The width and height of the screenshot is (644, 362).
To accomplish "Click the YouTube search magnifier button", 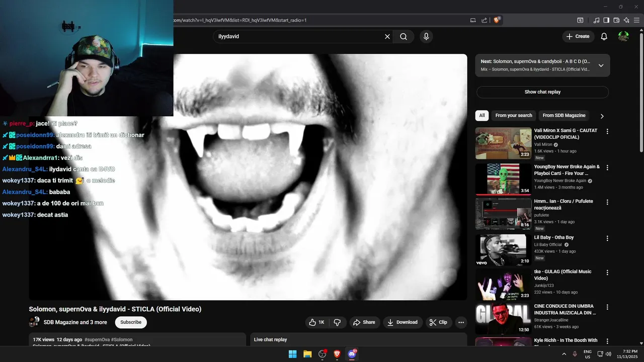I will coord(404,37).
